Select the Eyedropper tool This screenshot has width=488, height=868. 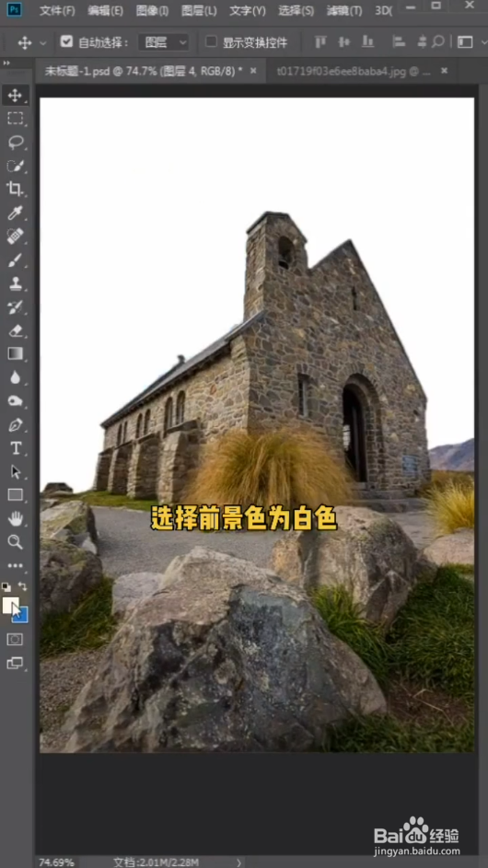[x=15, y=213]
